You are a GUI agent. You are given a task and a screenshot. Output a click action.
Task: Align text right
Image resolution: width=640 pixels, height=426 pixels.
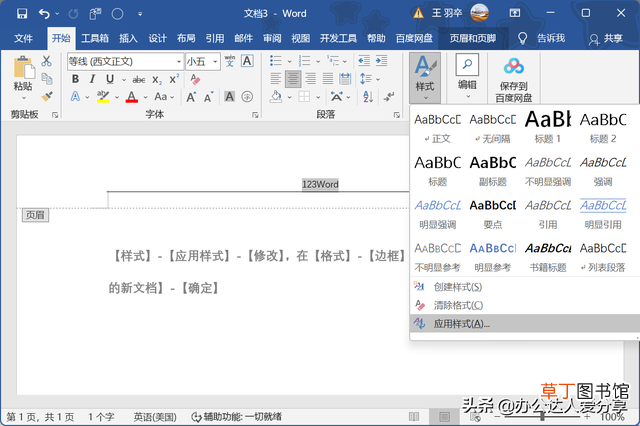311,79
